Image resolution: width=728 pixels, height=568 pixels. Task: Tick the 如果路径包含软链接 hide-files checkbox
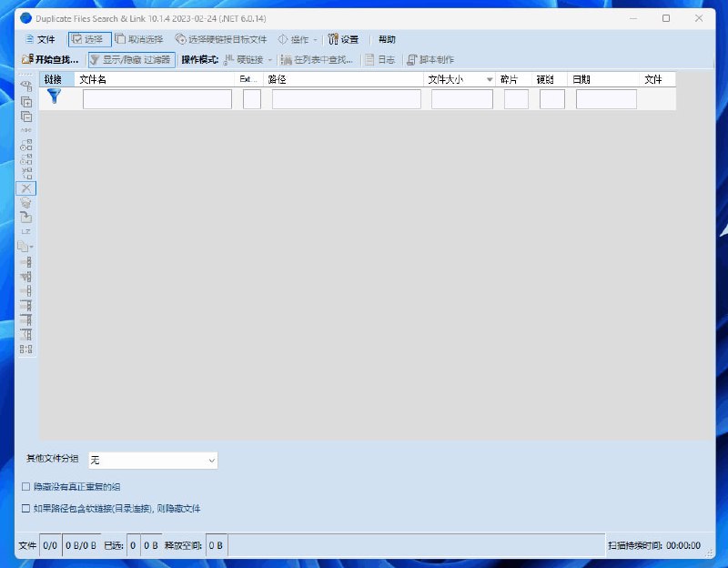click(x=25, y=509)
